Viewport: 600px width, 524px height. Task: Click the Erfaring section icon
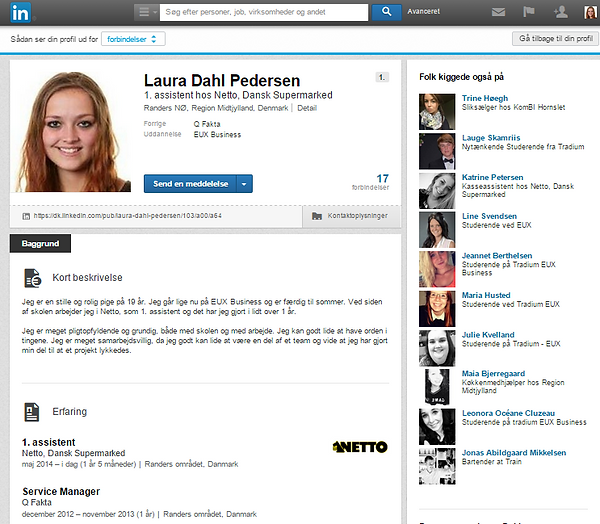click(31, 412)
